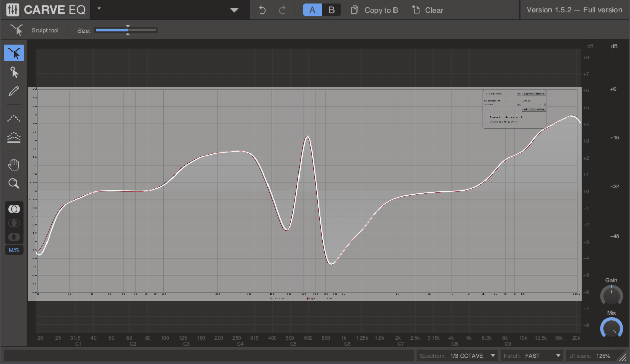
Task: Click the Add offset to data button
Action: tap(534, 109)
